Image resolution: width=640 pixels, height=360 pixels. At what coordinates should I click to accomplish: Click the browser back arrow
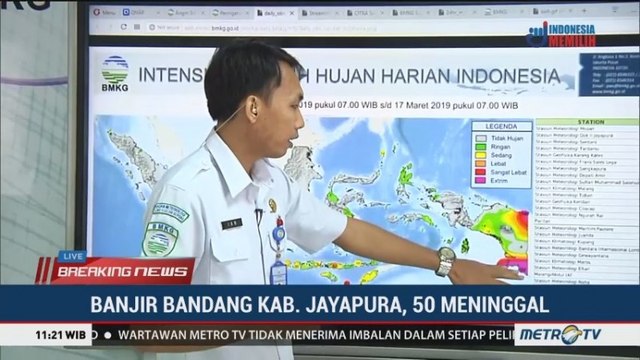[98, 27]
